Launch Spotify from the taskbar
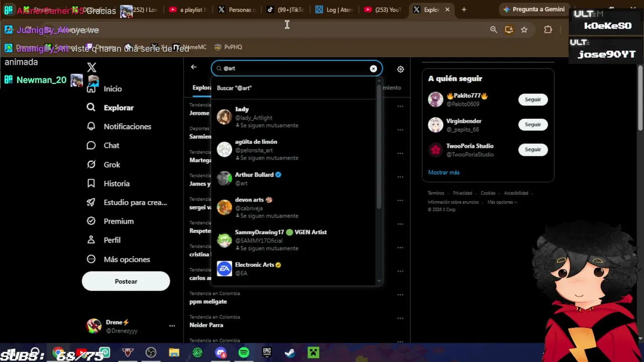Screen dimensions: 644x362 coord(244,353)
